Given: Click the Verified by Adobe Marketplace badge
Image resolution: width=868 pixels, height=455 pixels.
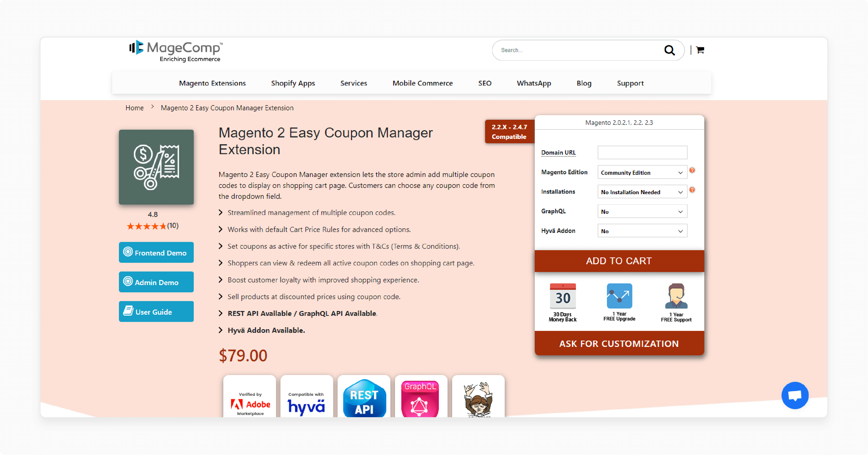Looking at the screenshot, I should tap(250, 397).
